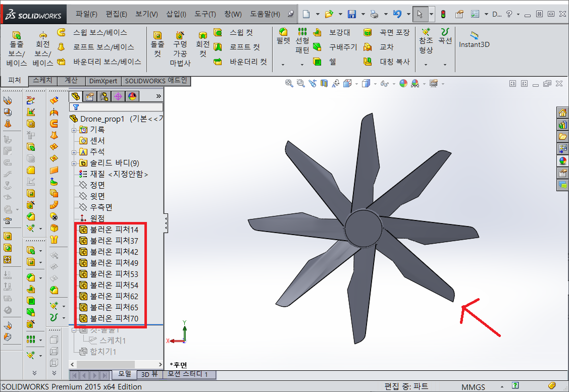Toggle Instant3D mode
The image size is (569, 392).
pos(474,39)
